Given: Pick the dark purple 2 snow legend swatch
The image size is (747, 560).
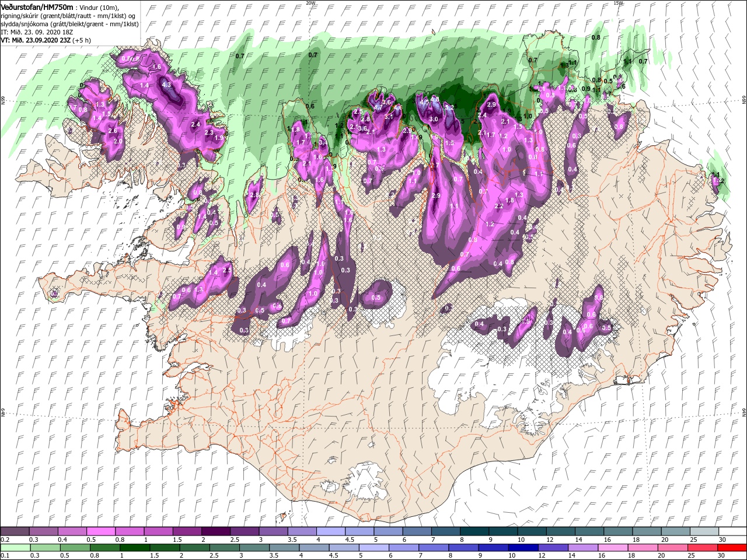Looking at the screenshot, I should tap(215, 531).
